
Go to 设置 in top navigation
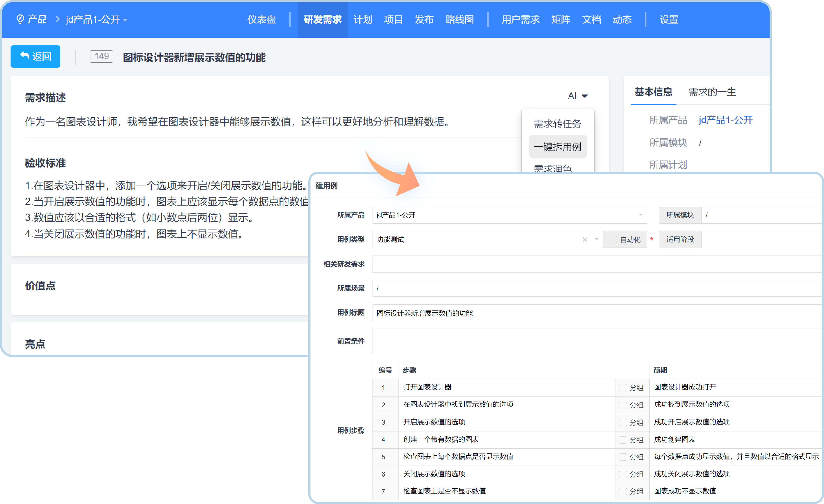pyautogui.click(x=669, y=19)
